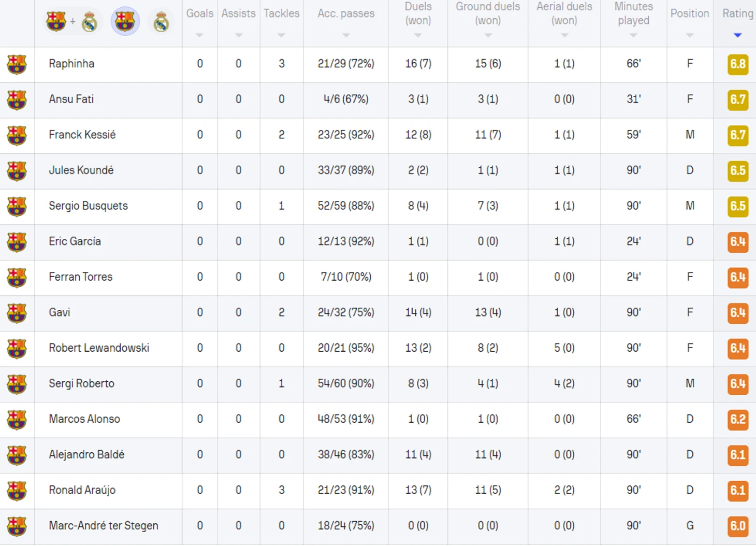Select the Barcelona-only team filter
756x546 pixels.
pyautogui.click(x=125, y=22)
